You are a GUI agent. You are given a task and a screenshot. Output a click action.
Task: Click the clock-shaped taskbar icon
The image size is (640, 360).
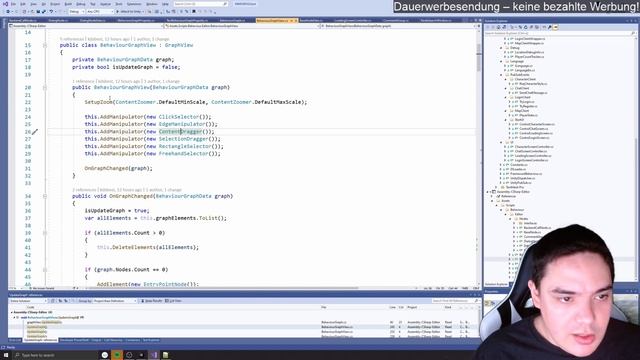tap(129, 355)
